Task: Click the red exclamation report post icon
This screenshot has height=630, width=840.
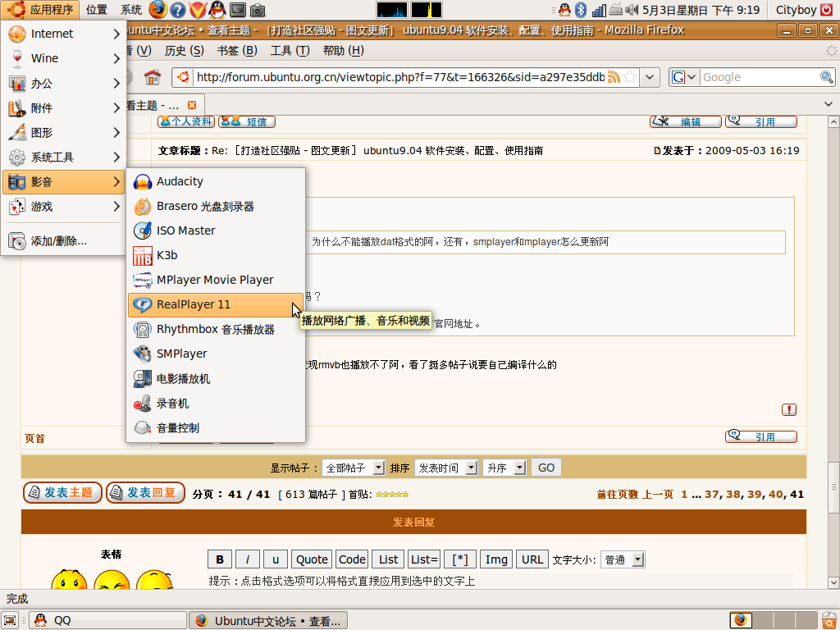Action: 788,410
